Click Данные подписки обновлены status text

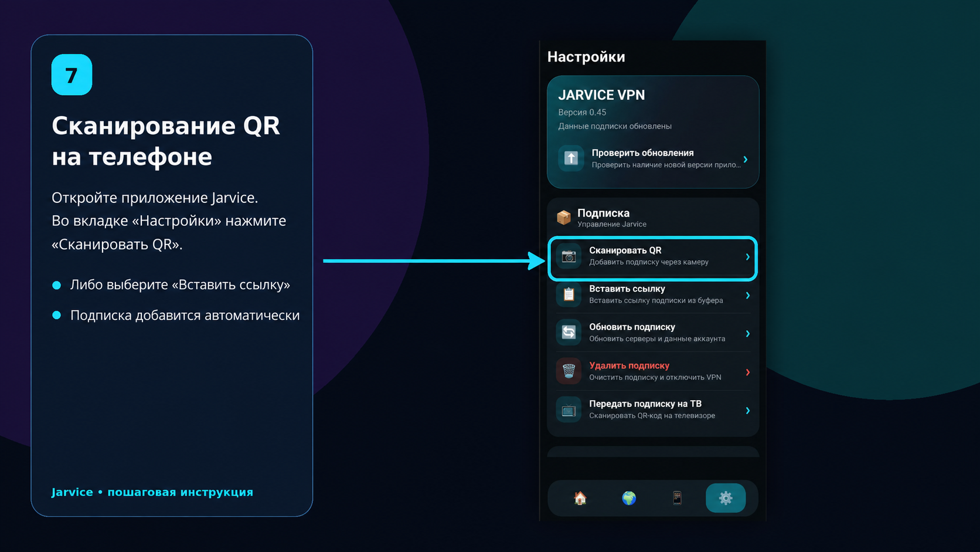pos(615,126)
